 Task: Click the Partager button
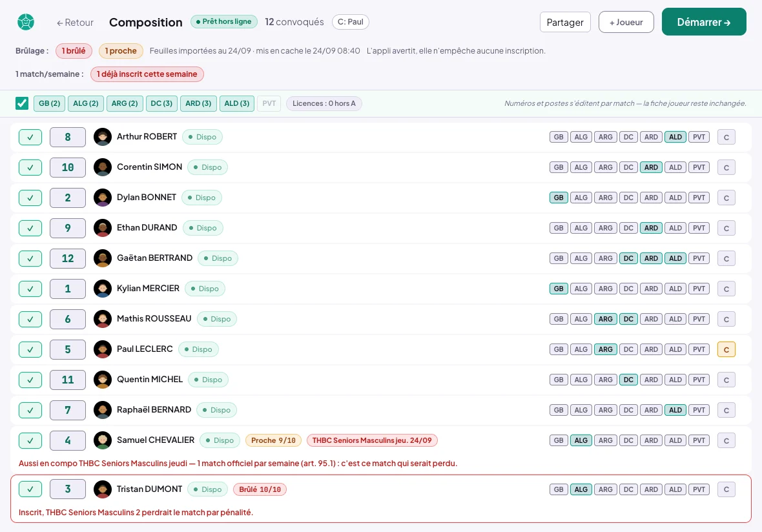(x=564, y=23)
